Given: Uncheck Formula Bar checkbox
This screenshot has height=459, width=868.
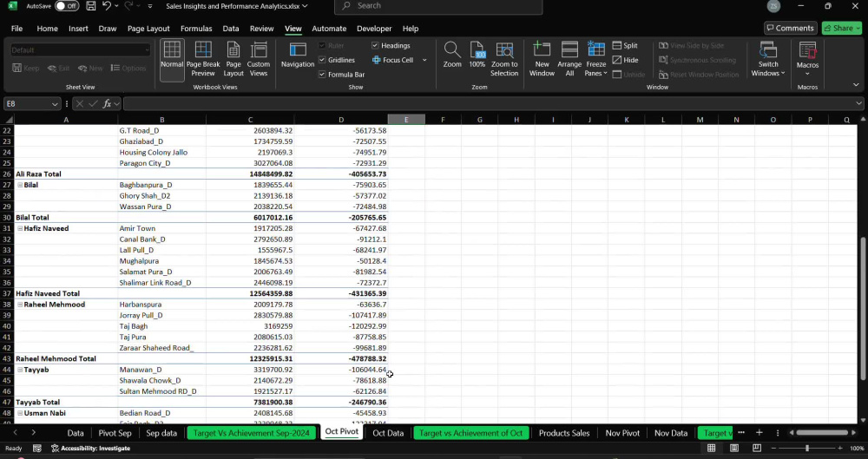Looking at the screenshot, I should click(x=322, y=75).
